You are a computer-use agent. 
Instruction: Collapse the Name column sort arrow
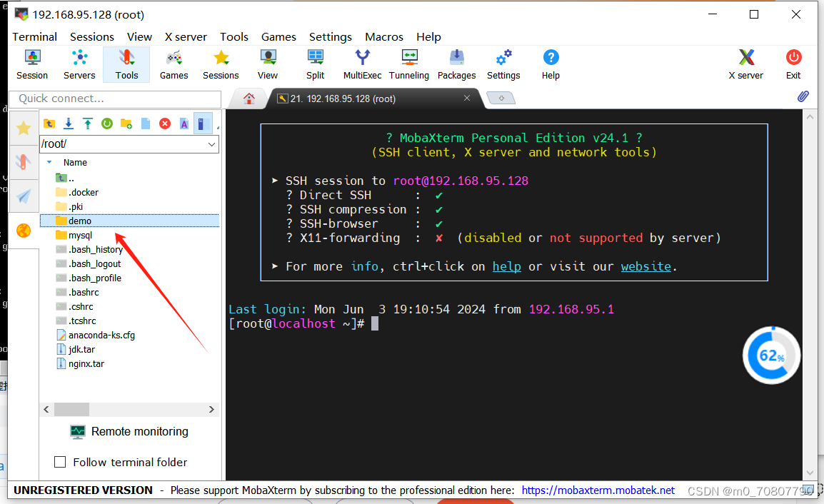(x=49, y=162)
